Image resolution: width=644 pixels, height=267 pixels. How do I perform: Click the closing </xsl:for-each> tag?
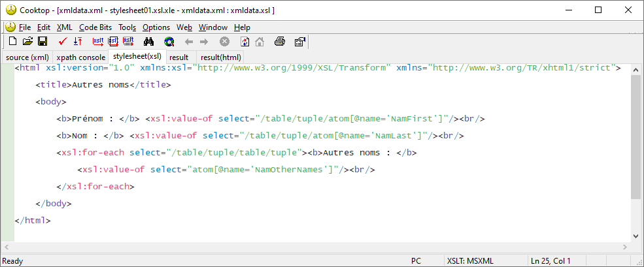pos(95,186)
